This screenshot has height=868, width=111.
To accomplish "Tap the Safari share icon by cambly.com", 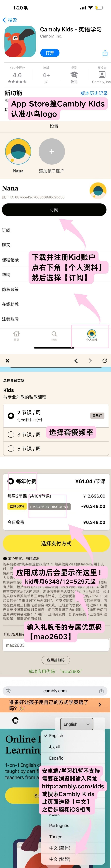I will 101,691.
